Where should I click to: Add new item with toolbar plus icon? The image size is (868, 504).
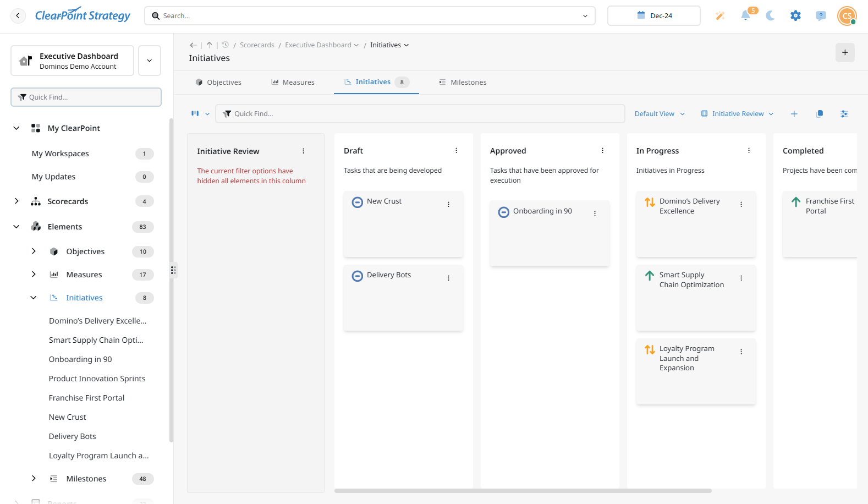point(794,114)
